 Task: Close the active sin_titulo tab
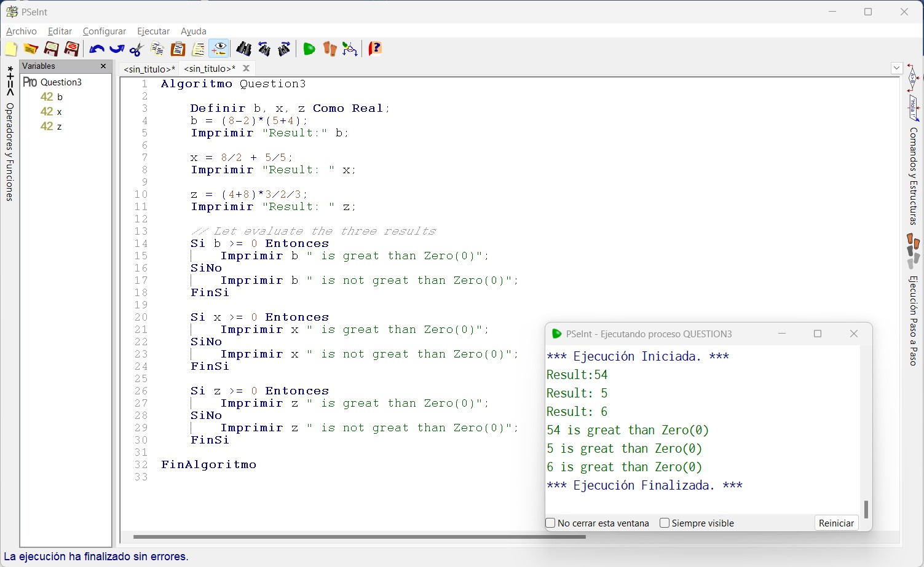pyautogui.click(x=246, y=68)
